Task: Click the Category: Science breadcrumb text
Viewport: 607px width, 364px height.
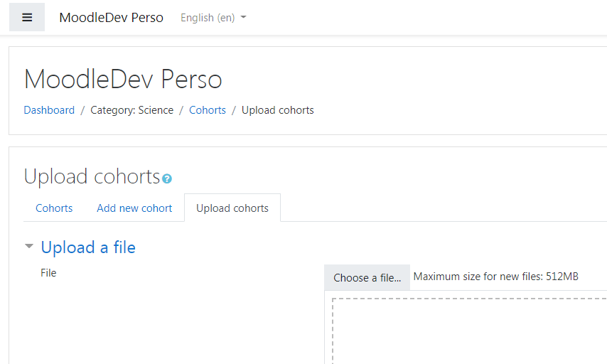Action: (x=131, y=110)
